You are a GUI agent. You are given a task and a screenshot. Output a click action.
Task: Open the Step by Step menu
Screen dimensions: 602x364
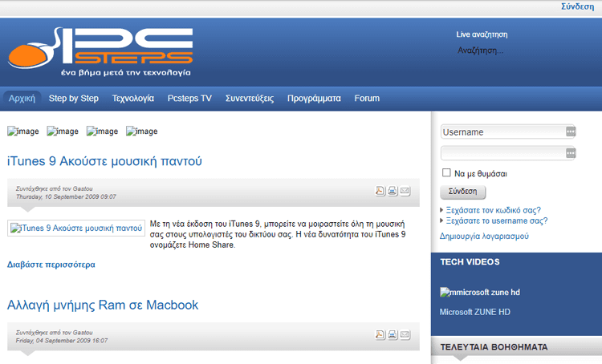point(74,99)
